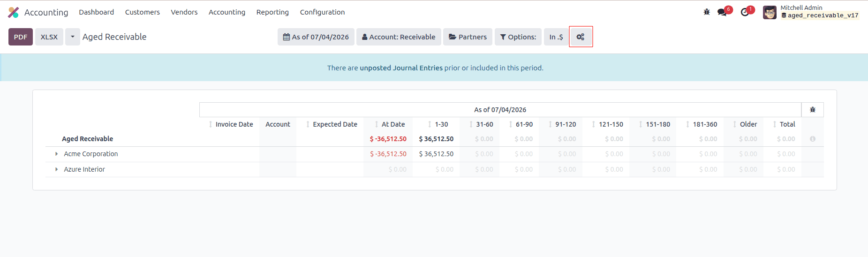Open the Mitchell Admin user menu

pyautogui.click(x=811, y=12)
